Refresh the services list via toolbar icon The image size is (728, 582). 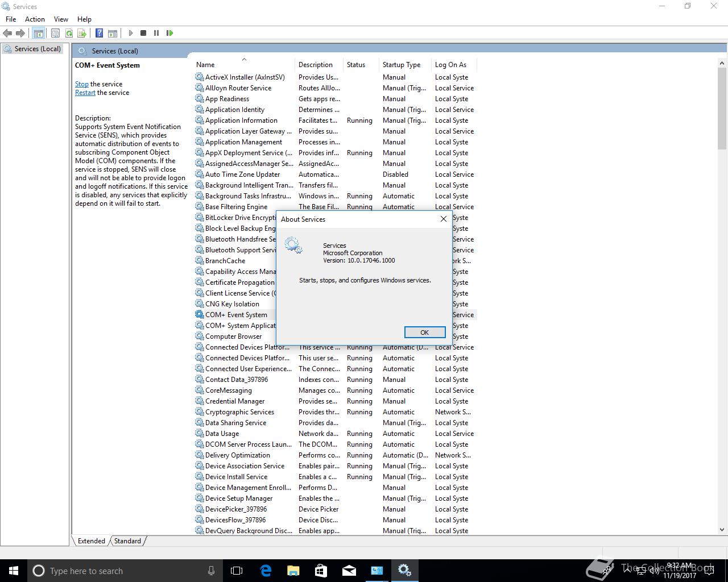[69, 33]
